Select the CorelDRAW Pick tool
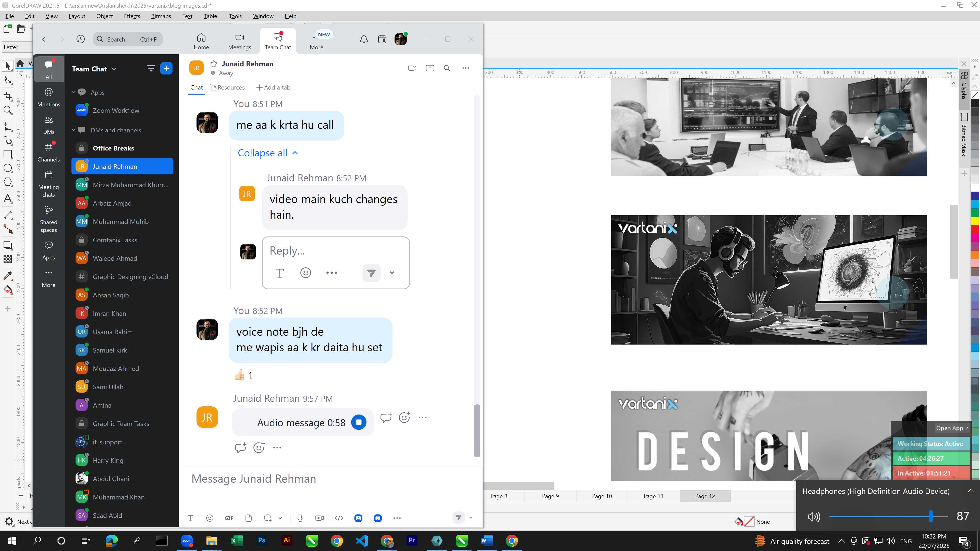 point(8,66)
